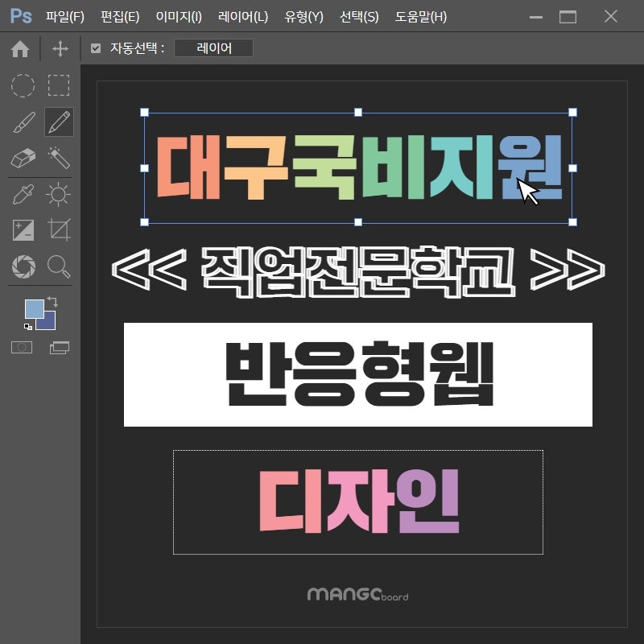Open the 이미지(I) menu
The image size is (644, 644).
pos(179,17)
